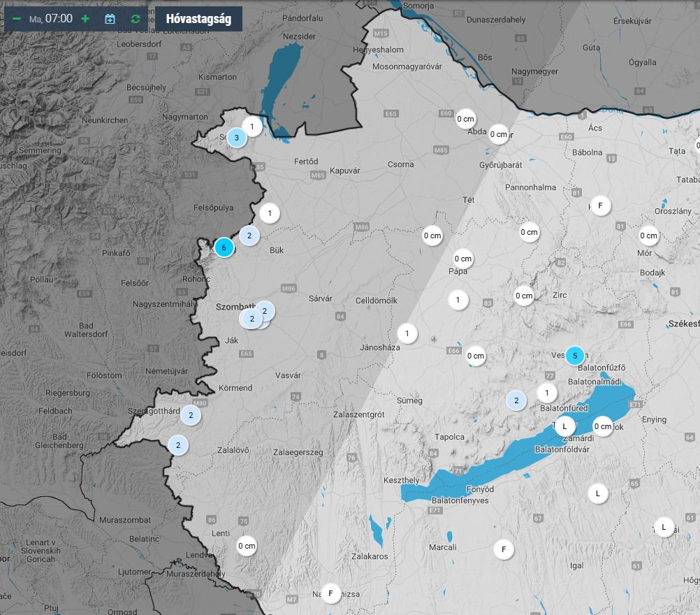Open the Hóvastagság layer selector

[x=198, y=19]
